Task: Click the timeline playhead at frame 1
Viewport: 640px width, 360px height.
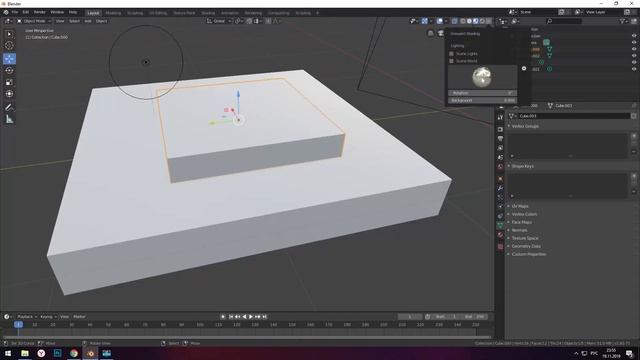Action: click(x=18, y=325)
